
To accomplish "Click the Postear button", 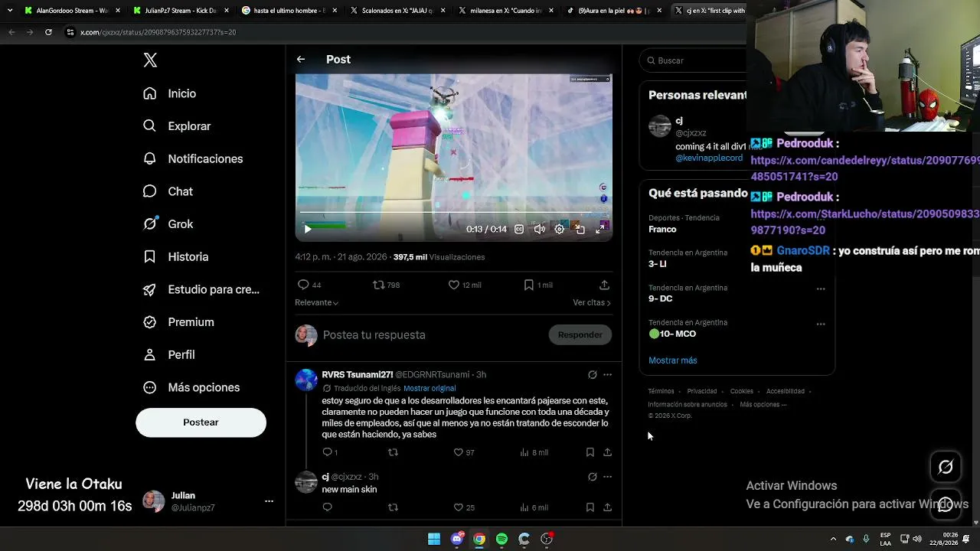I will [201, 422].
